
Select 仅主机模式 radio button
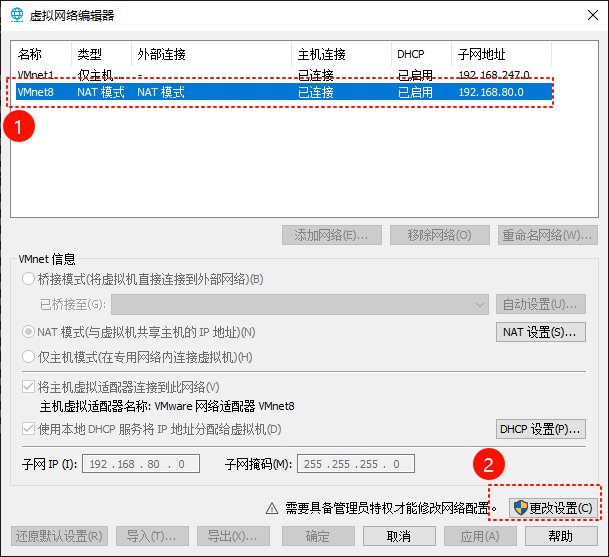[28, 357]
